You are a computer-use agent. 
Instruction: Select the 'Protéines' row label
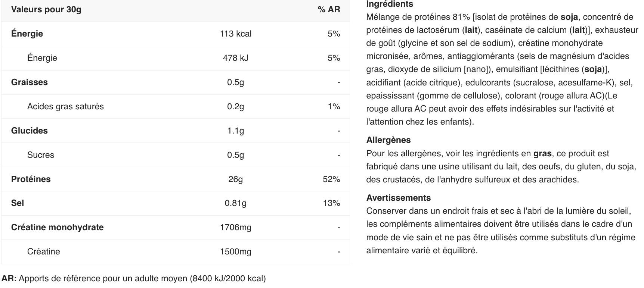point(31,179)
